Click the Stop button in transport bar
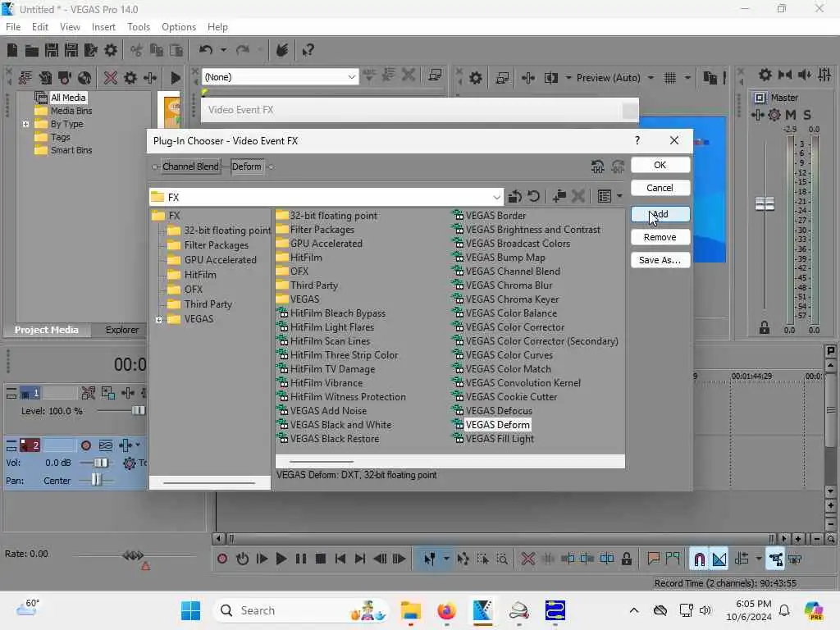This screenshot has height=630, width=840. (x=321, y=559)
